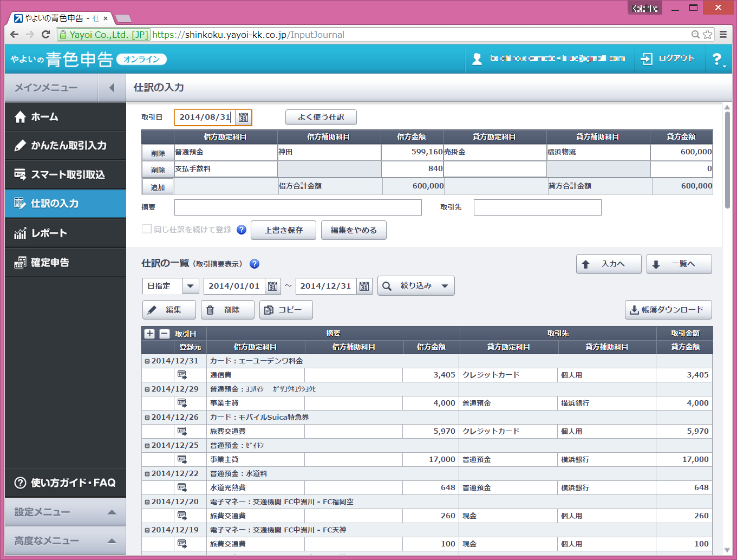Viewport: 737px width, 560px height.
Task: Collapse the 2014/12/31 journal entry group
Action: click(x=147, y=361)
